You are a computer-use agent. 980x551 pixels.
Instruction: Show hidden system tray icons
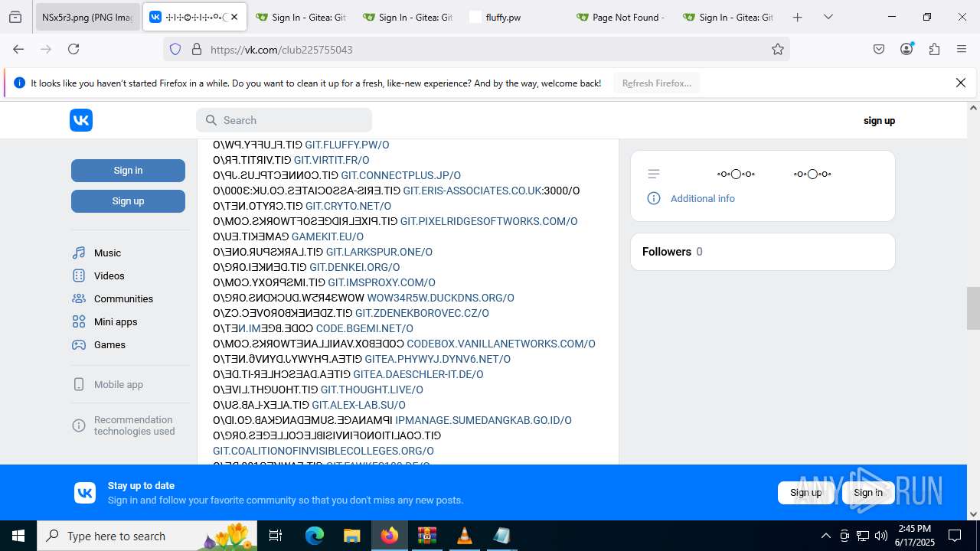(x=825, y=536)
